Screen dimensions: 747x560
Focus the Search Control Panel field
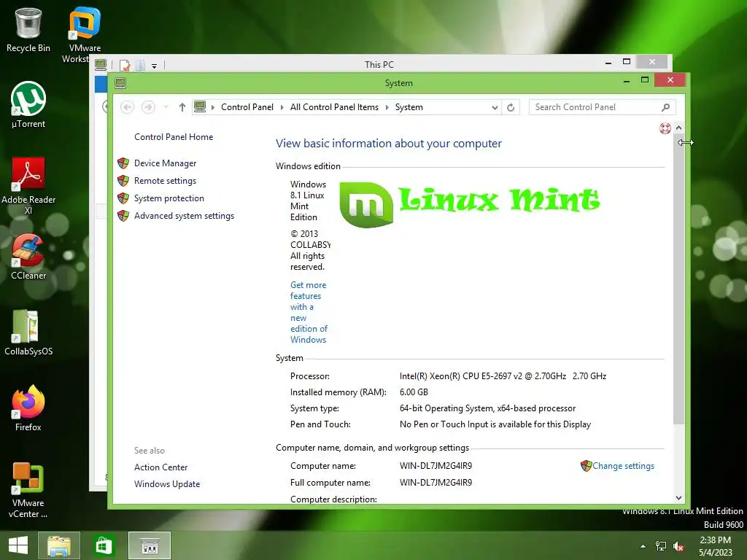click(602, 107)
